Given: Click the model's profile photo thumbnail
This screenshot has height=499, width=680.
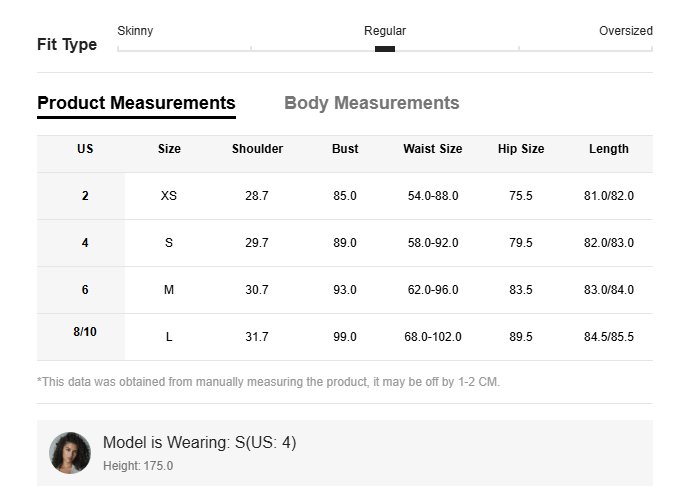Looking at the screenshot, I should [70, 453].
